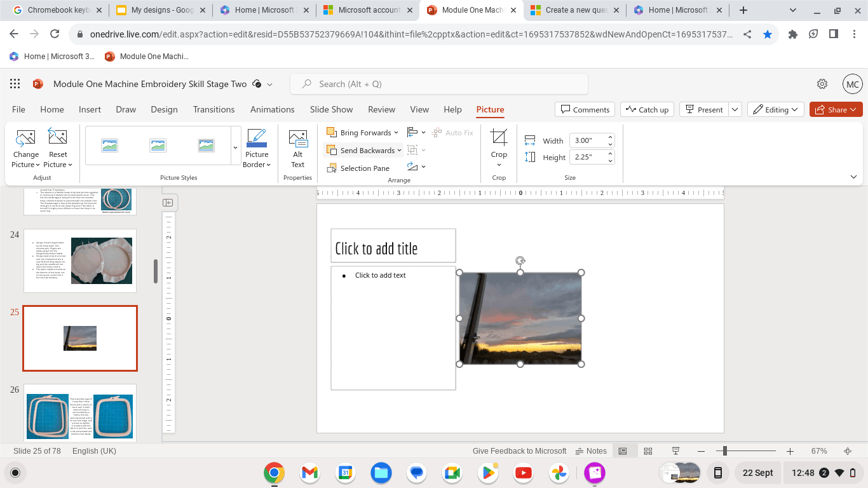This screenshot has width=868, height=488.
Task: Click Give Feedback to Microsoft
Action: (519, 451)
